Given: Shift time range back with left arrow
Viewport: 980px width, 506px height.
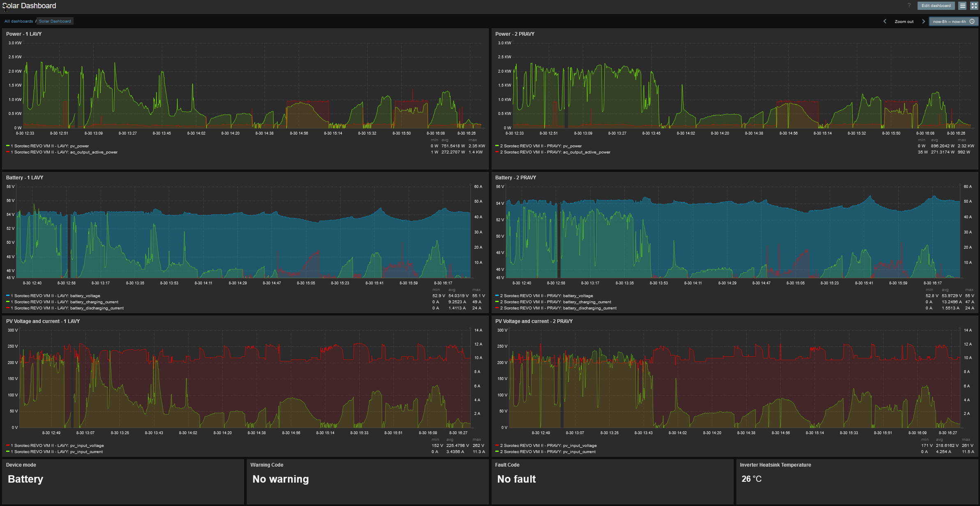Looking at the screenshot, I should point(885,21).
